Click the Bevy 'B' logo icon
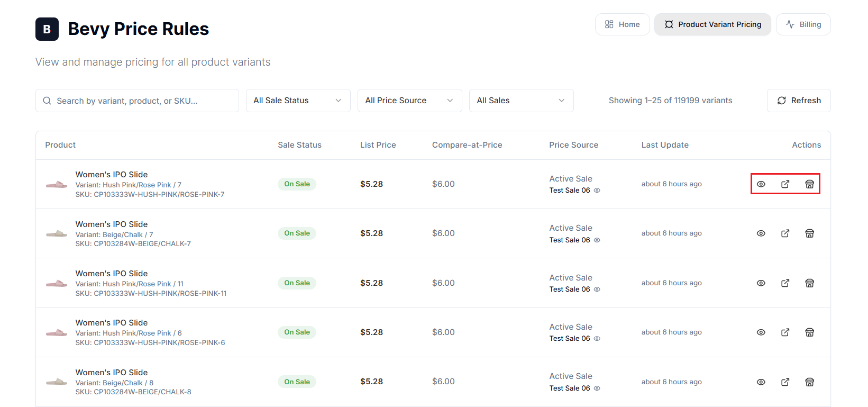Image resolution: width=868 pixels, height=407 pixels. [47, 29]
